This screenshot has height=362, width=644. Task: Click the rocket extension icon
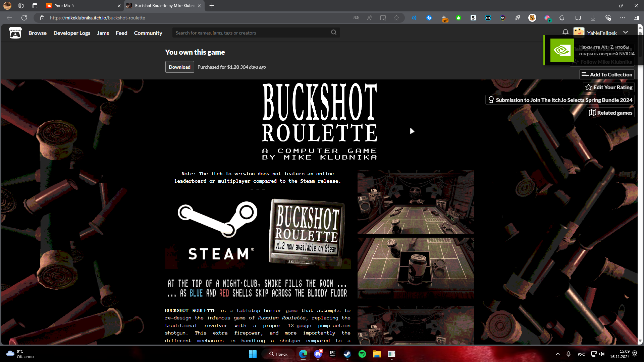point(518,18)
